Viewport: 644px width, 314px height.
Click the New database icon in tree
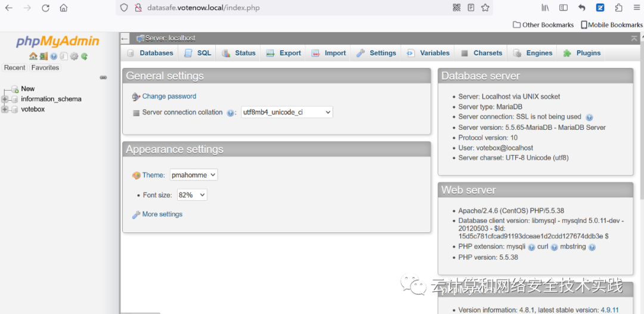click(x=15, y=89)
